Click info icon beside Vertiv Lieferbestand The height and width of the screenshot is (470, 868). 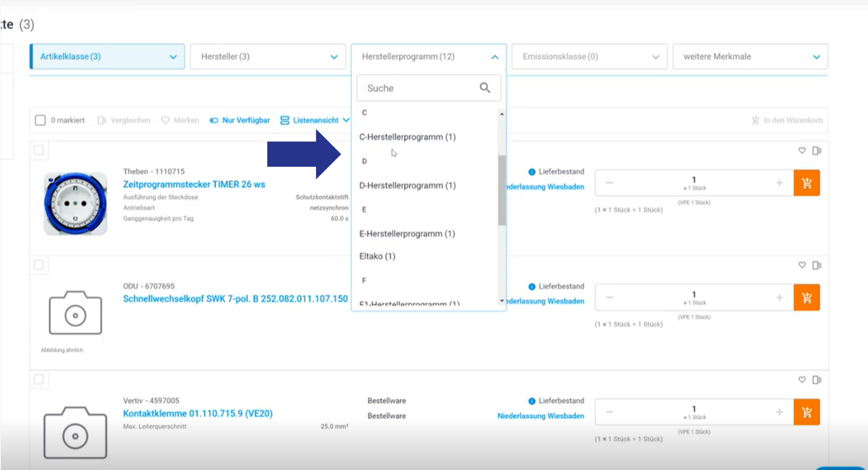pos(532,401)
